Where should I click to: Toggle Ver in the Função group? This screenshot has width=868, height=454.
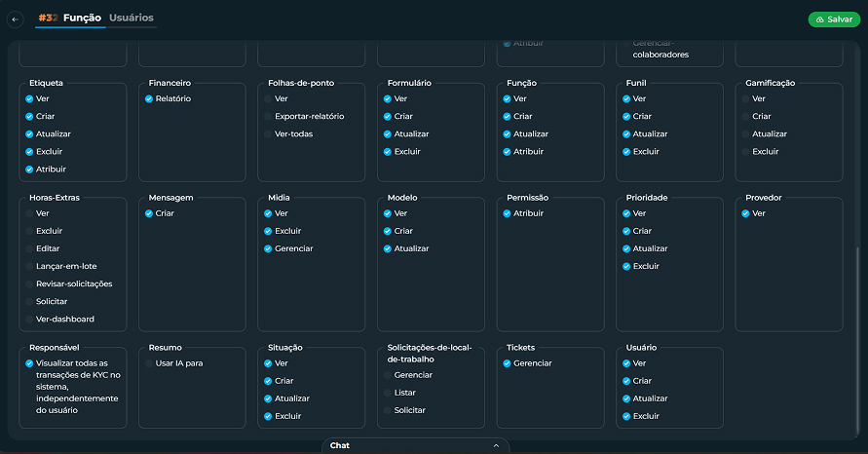tap(507, 99)
